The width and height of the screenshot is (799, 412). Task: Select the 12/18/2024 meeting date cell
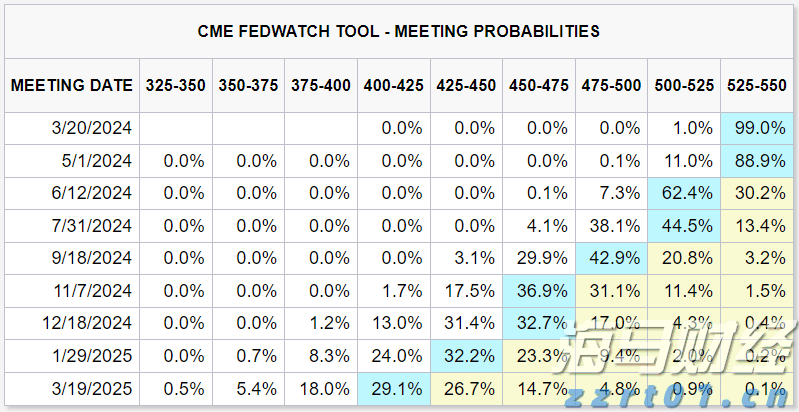tap(92, 322)
